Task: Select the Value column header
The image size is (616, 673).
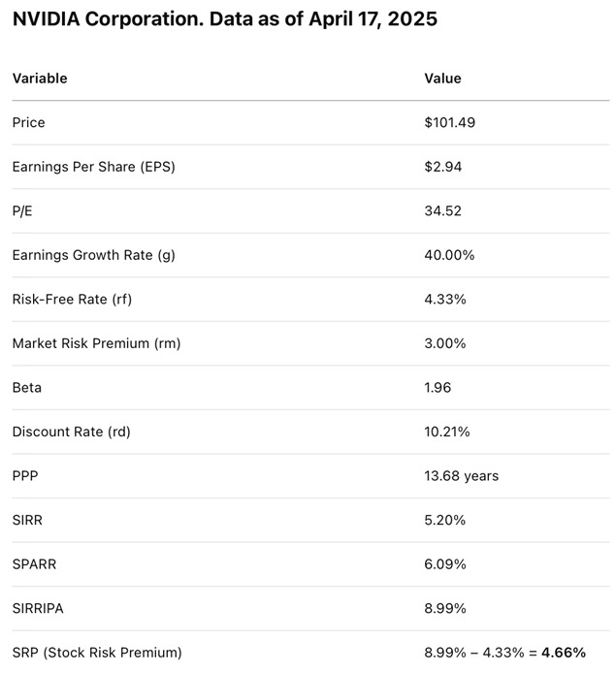Action: (x=442, y=78)
